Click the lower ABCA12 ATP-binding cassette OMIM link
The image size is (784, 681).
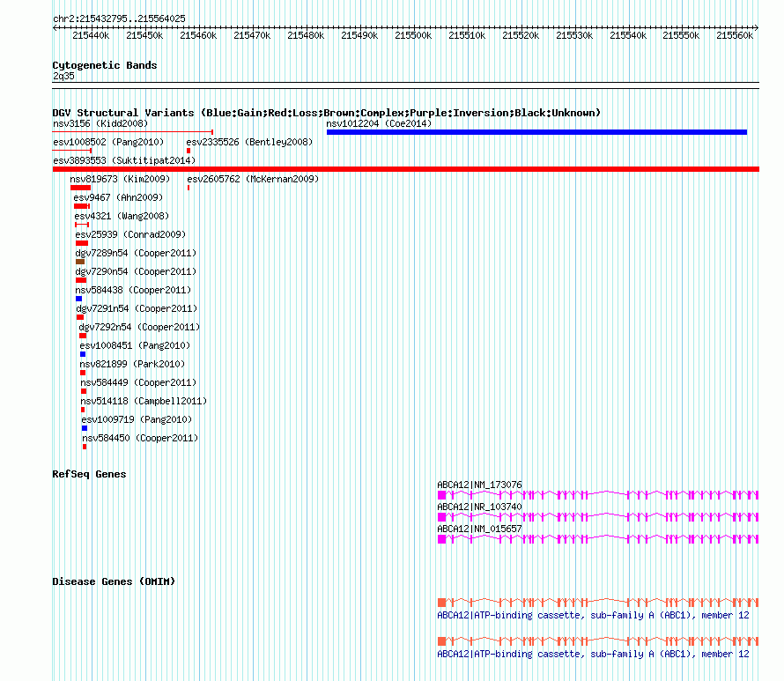click(x=593, y=654)
